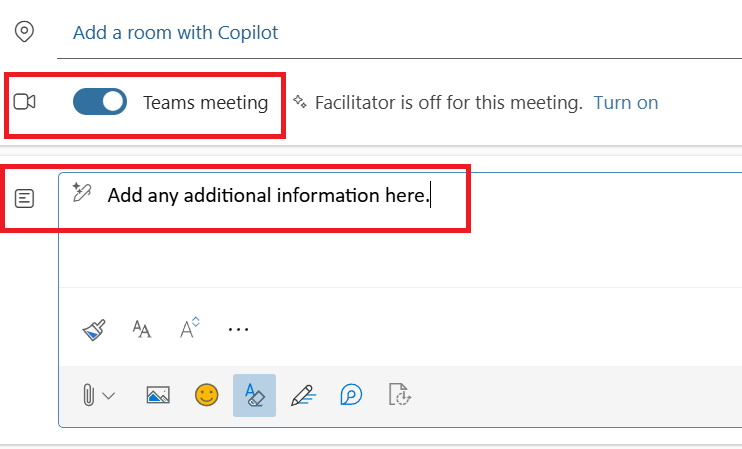
Task: Toggle the Teams meeting switch
Action: click(x=100, y=102)
